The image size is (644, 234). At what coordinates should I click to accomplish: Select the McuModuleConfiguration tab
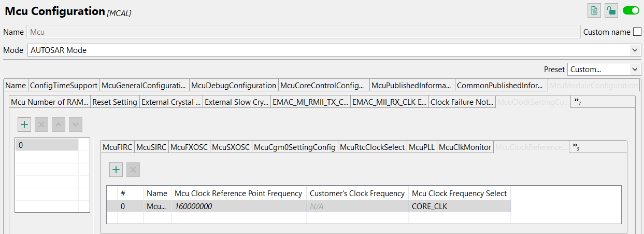[x=594, y=86]
